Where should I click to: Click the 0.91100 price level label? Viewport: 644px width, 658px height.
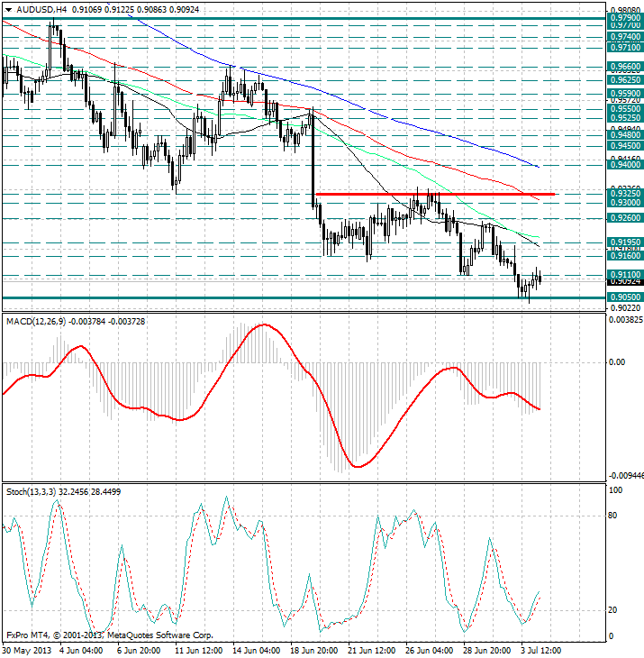pos(625,274)
